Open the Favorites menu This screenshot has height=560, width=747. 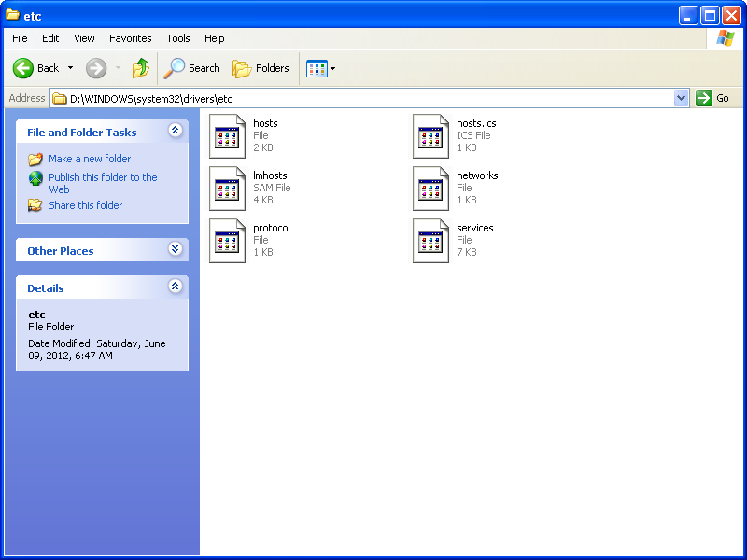pyautogui.click(x=130, y=38)
